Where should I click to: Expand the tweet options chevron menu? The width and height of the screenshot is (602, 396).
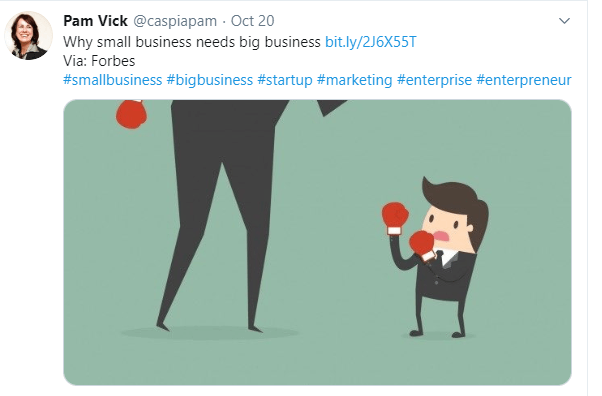(x=564, y=21)
